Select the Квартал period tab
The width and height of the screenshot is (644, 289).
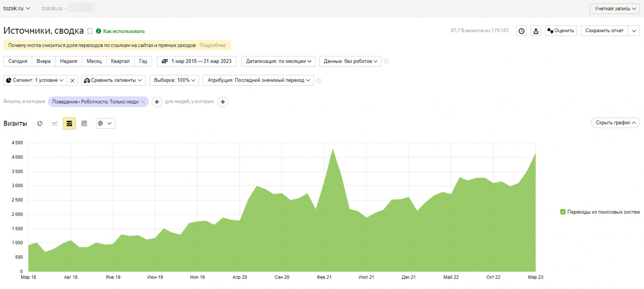tap(120, 61)
